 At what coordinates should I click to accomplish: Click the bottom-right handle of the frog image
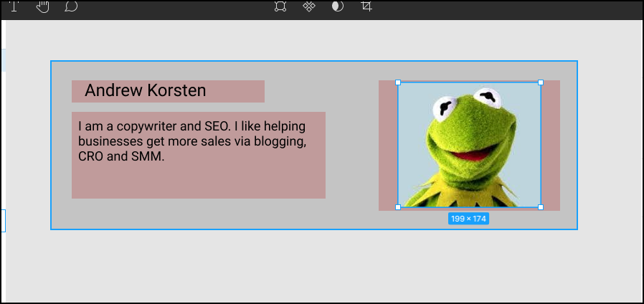pyautogui.click(x=541, y=207)
